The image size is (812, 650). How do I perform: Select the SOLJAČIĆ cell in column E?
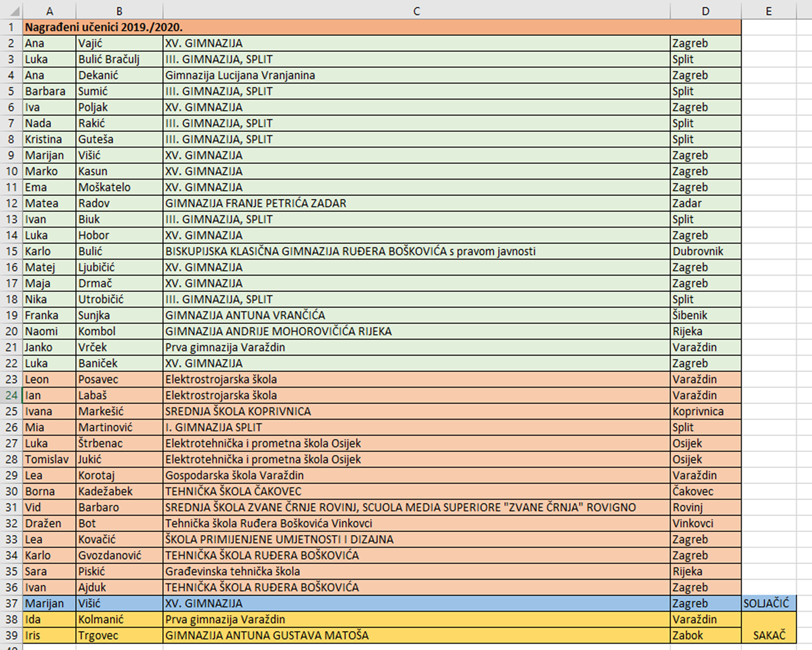pyautogui.click(x=766, y=603)
